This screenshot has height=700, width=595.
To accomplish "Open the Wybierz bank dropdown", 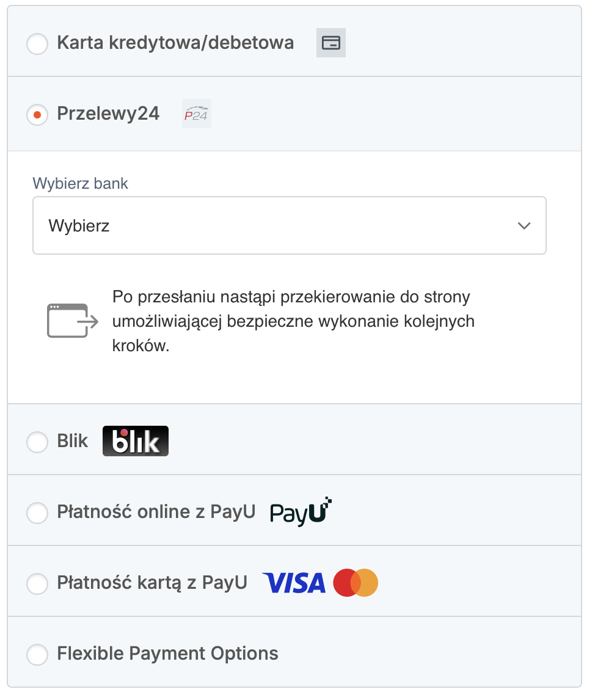I will coord(289,225).
